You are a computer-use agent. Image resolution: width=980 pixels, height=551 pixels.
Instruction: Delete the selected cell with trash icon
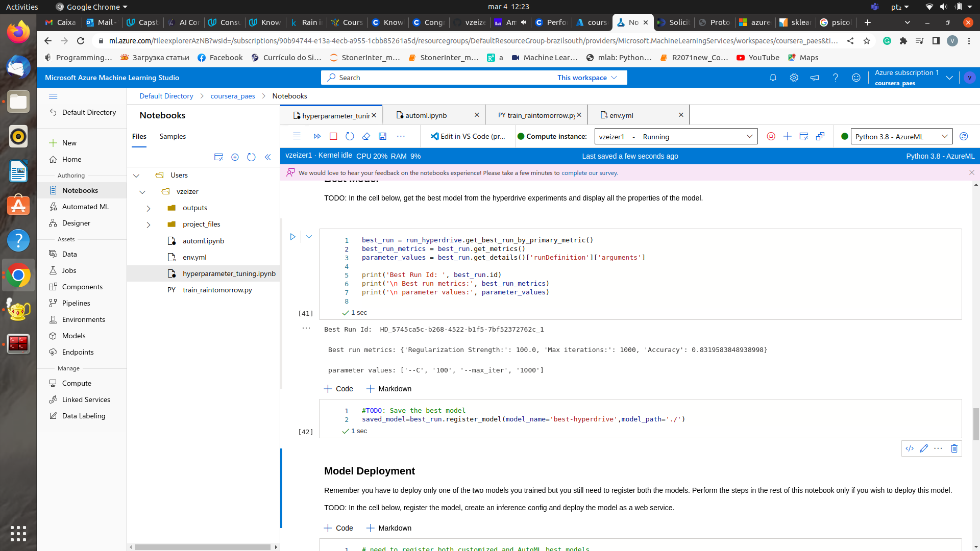click(x=954, y=448)
